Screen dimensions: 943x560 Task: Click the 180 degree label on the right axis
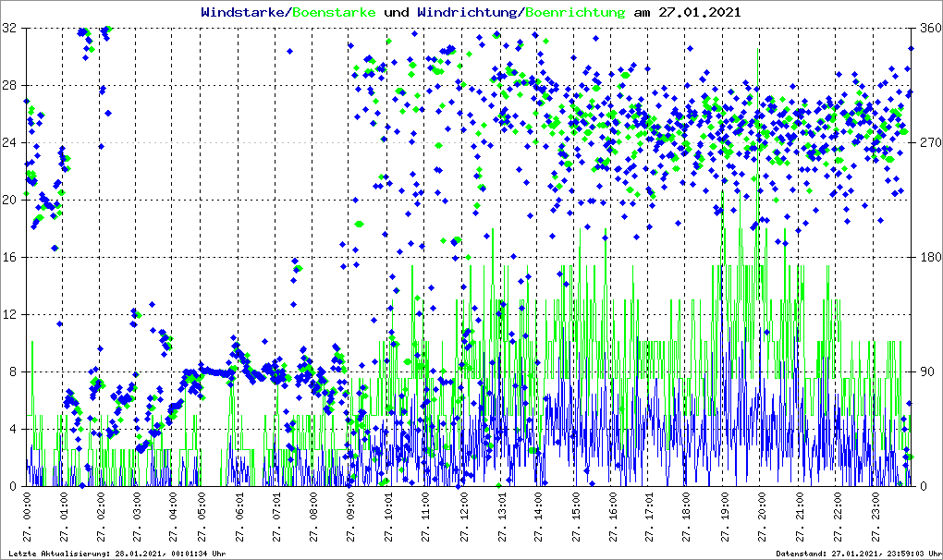tap(925, 258)
